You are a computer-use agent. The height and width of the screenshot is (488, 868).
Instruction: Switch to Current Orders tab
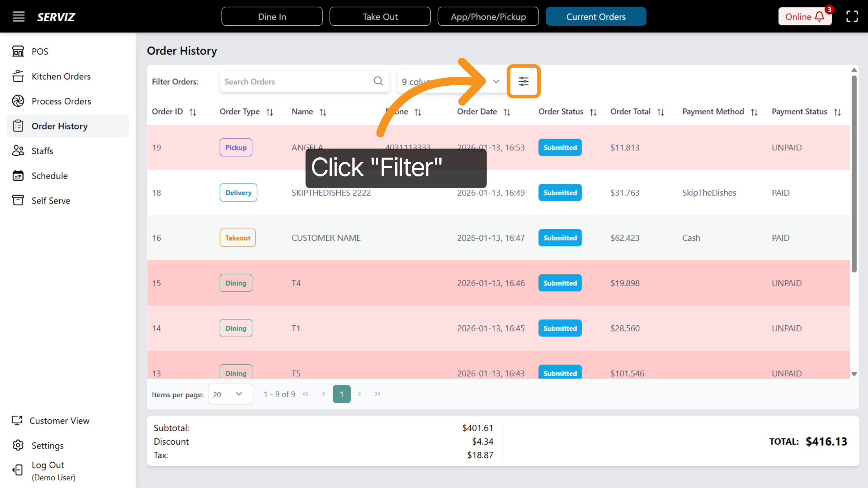[x=596, y=16]
